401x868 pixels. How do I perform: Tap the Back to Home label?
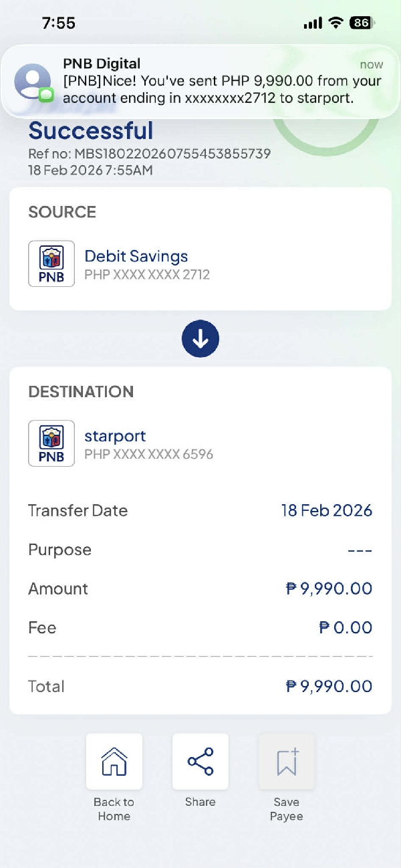coord(114,809)
